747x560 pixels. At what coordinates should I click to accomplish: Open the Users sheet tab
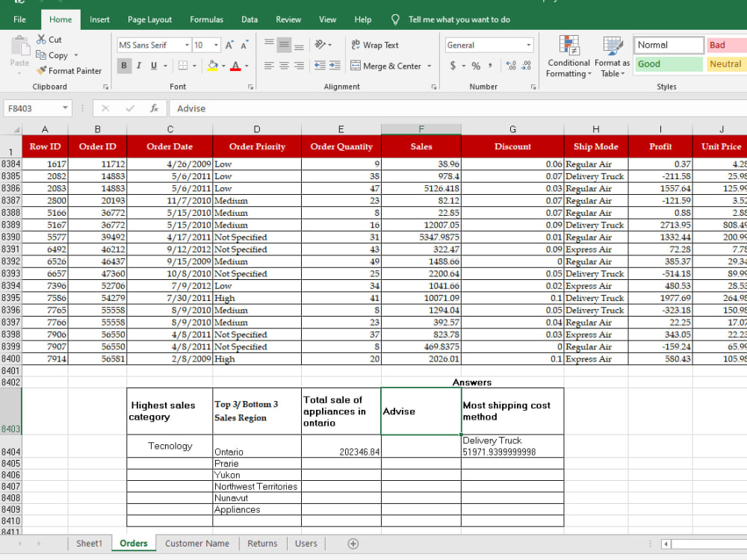tap(306, 544)
